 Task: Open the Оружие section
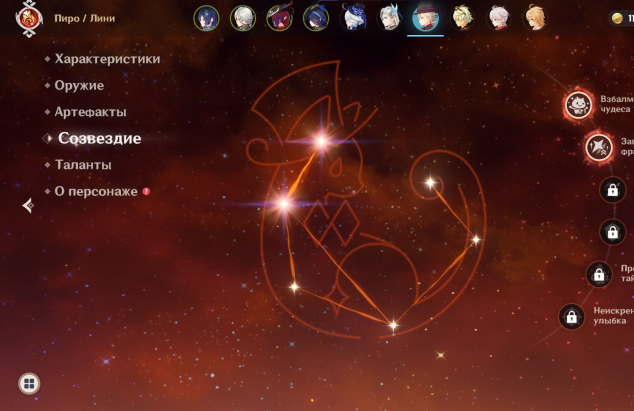pos(79,85)
